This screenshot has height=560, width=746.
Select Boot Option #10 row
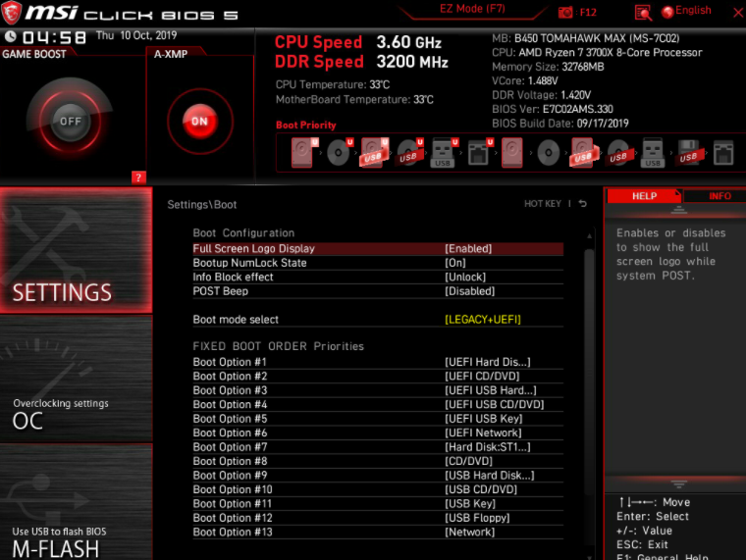pos(378,489)
